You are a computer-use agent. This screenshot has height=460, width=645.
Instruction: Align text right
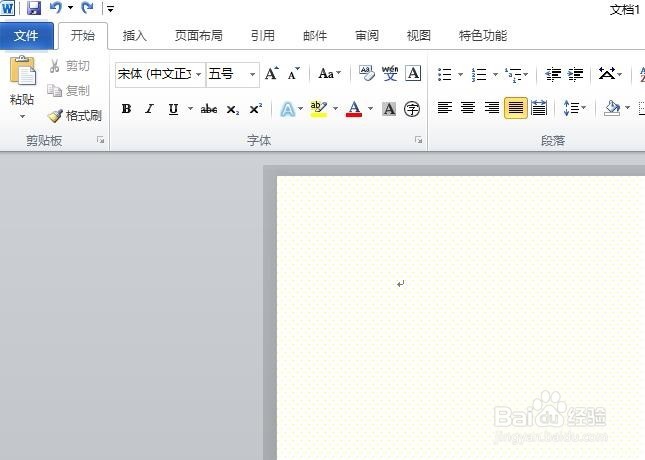pos(492,108)
